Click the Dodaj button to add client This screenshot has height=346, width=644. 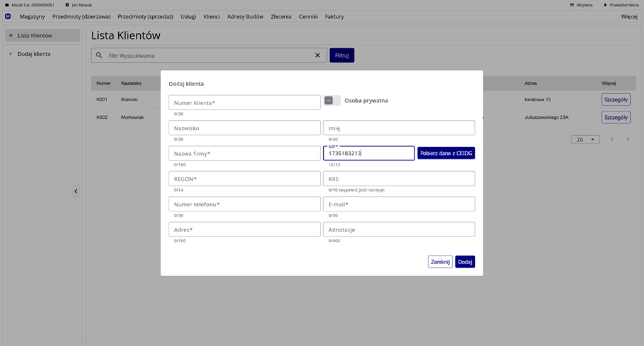pyautogui.click(x=465, y=262)
